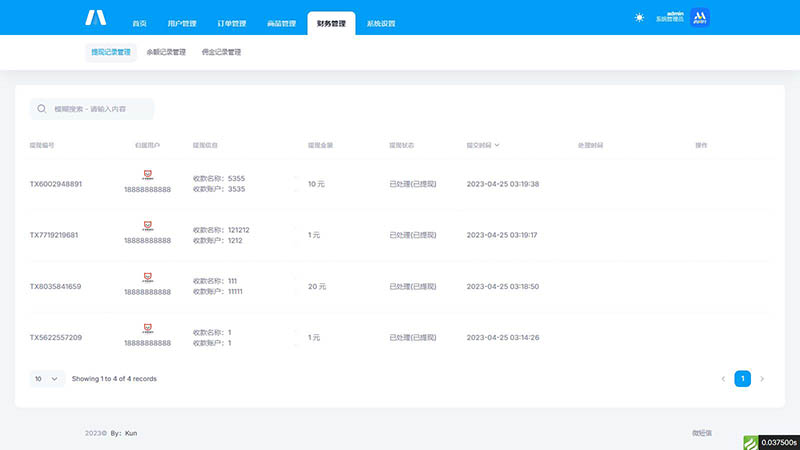The image size is (800, 450).
Task: Click the 微距饭 footer link
Action: (702, 433)
